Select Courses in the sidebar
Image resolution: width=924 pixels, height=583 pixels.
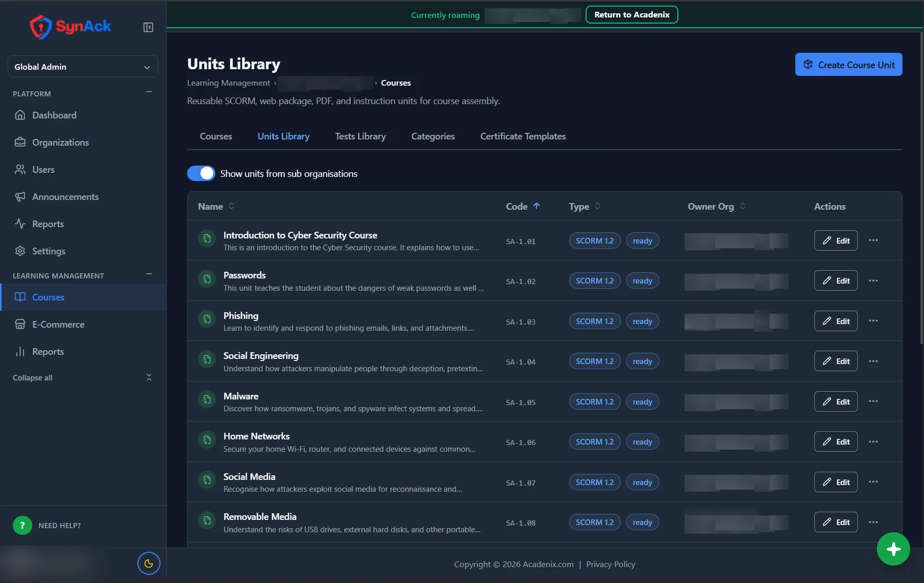click(83, 297)
